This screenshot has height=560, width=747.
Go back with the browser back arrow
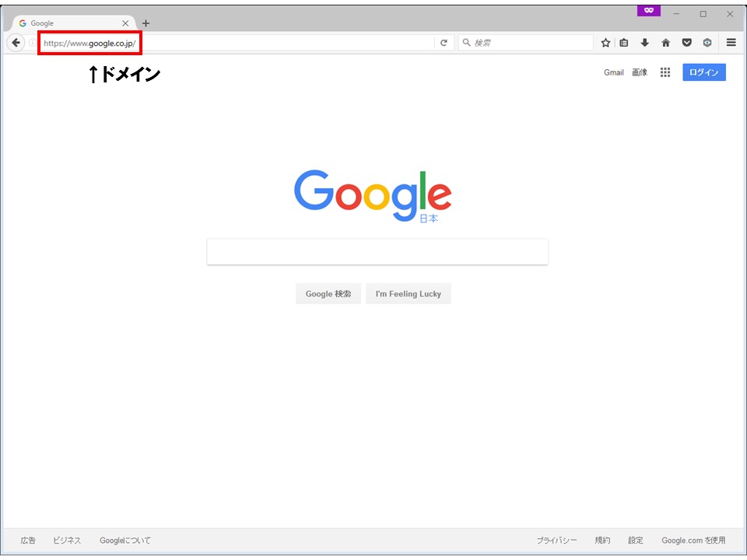click(16, 43)
